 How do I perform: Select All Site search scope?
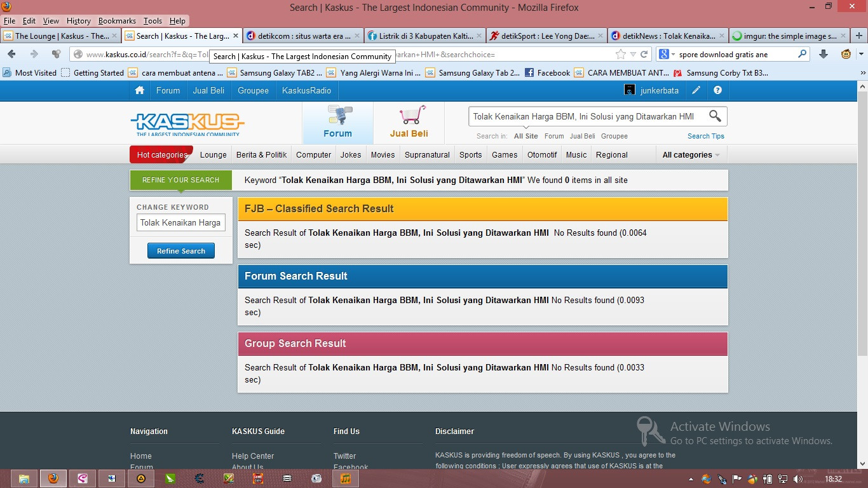pyautogui.click(x=526, y=136)
